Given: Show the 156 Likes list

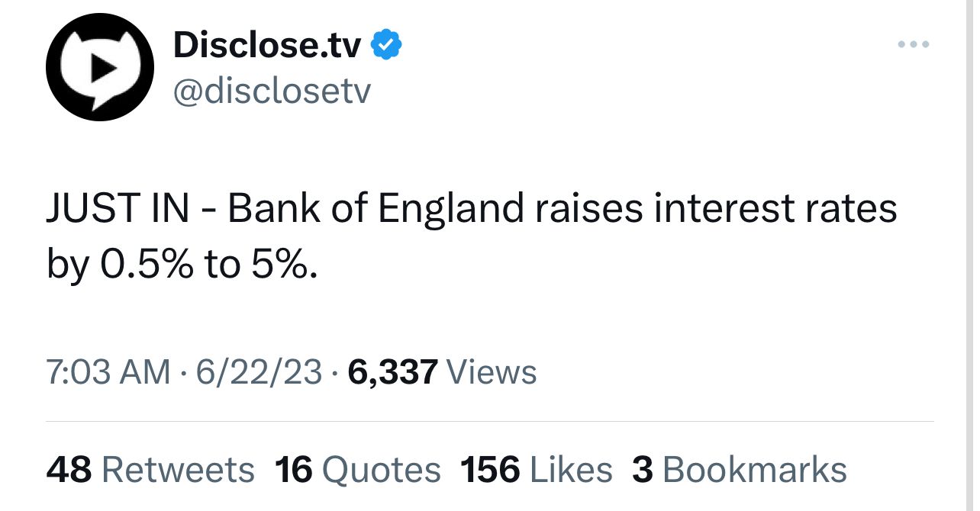Looking at the screenshot, I should point(536,469).
